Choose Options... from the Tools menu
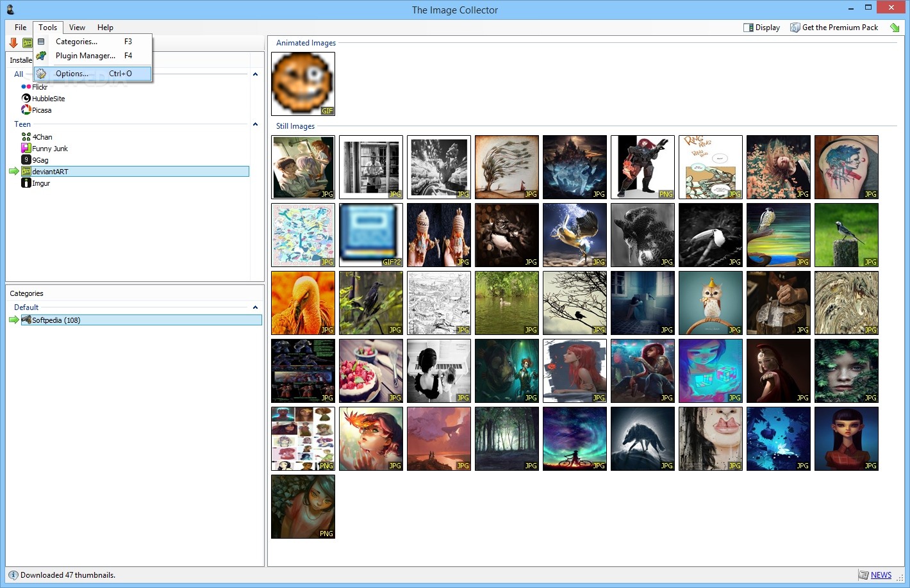Image resolution: width=910 pixels, height=588 pixels. click(x=93, y=74)
